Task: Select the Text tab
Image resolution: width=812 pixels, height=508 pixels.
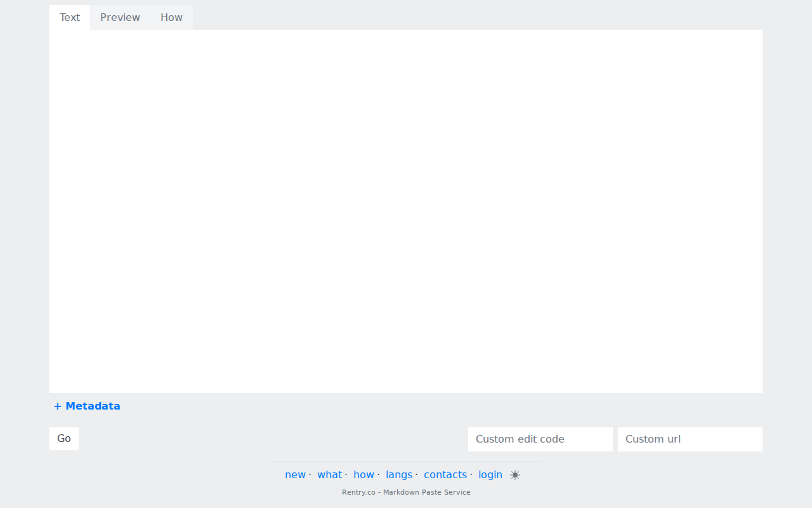Action: pyautogui.click(x=70, y=17)
